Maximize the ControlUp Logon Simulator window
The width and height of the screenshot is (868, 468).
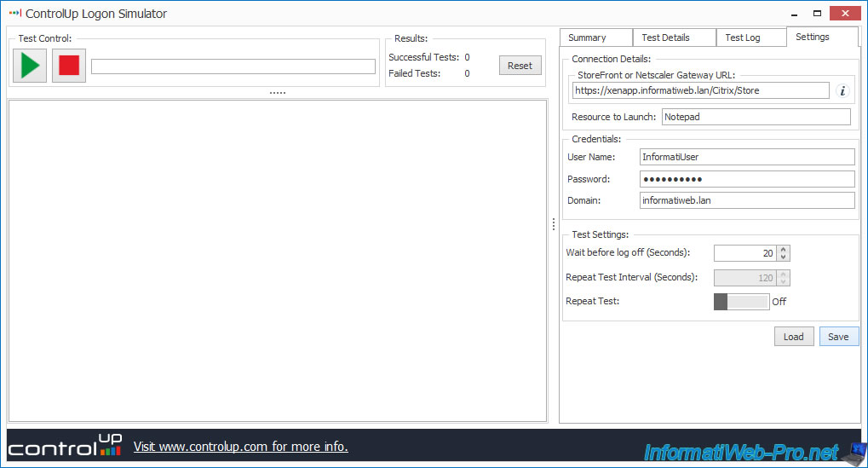(817, 14)
